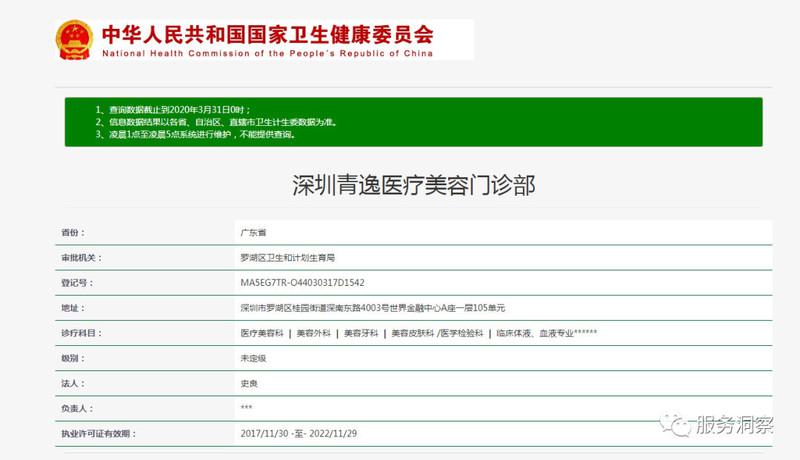Click 美容牙科 in the departments row

tap(360, 333)
